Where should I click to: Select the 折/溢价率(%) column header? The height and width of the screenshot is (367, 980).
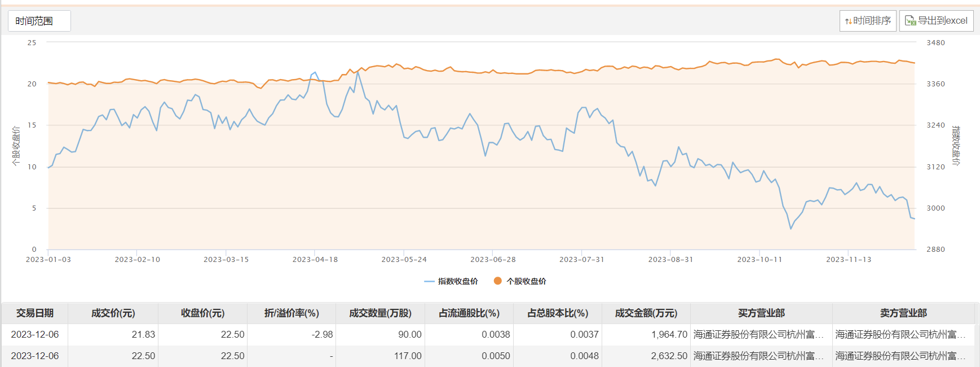pos(292,313)
